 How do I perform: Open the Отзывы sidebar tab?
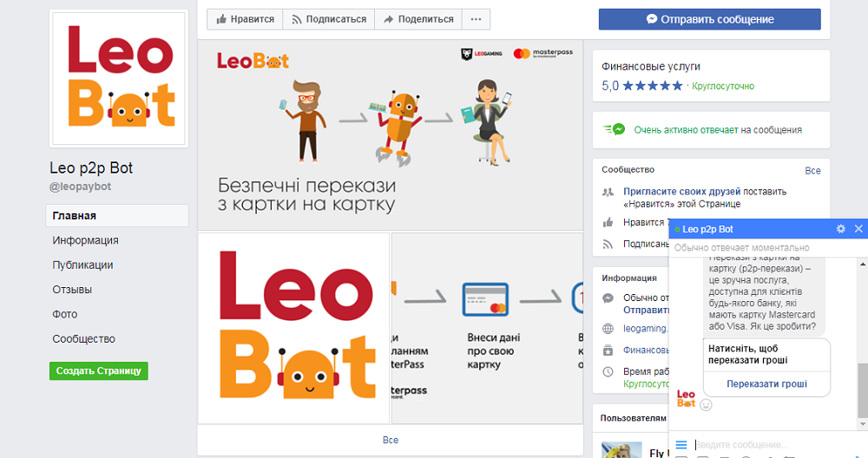72,290
